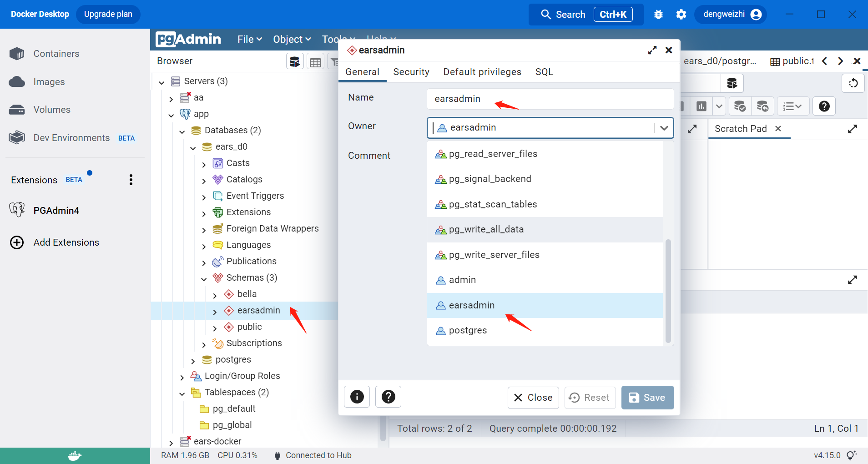The width and height of the screenshot is (868, 464).
Task: Open Docker Desktop settings gear
Action: 681,15
